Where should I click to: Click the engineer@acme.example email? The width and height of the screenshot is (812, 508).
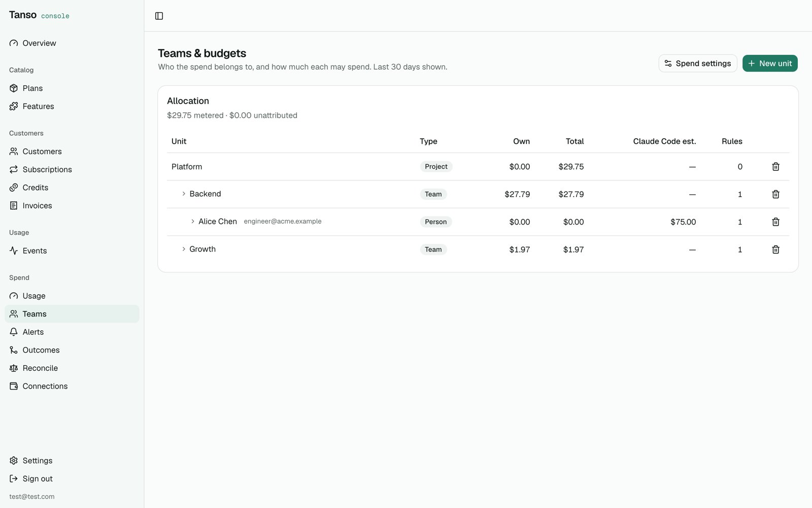click(283, 221)
